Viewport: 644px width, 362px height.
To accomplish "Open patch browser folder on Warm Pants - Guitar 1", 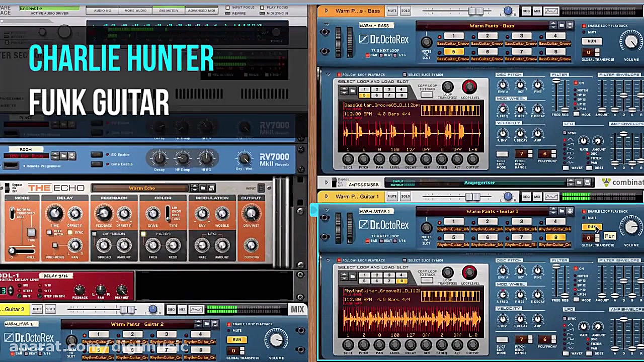I will (561, 211).
